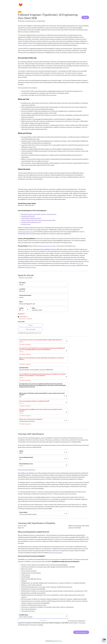Click the Phone number field

[49, 309]
